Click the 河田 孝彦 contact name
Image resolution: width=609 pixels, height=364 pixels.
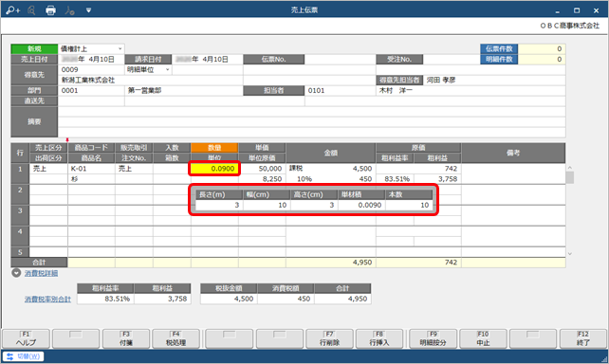coord(441,81)
